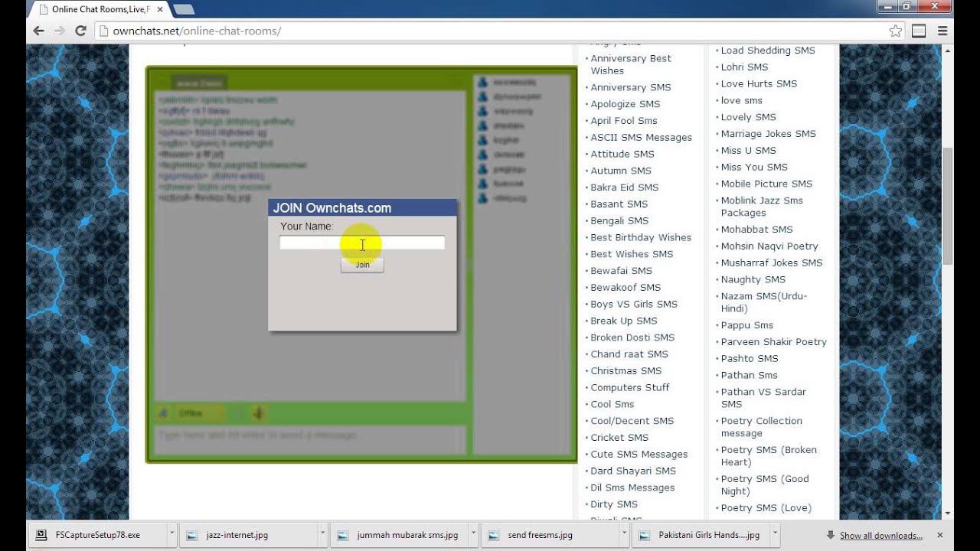Click the browser forward arrow
980x551 pixels.
click(x=60, y=31)
